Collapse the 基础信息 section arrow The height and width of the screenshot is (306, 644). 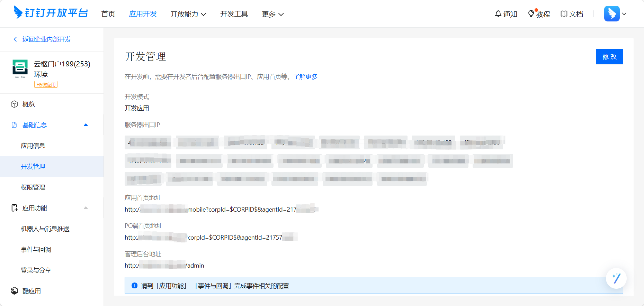86,125
